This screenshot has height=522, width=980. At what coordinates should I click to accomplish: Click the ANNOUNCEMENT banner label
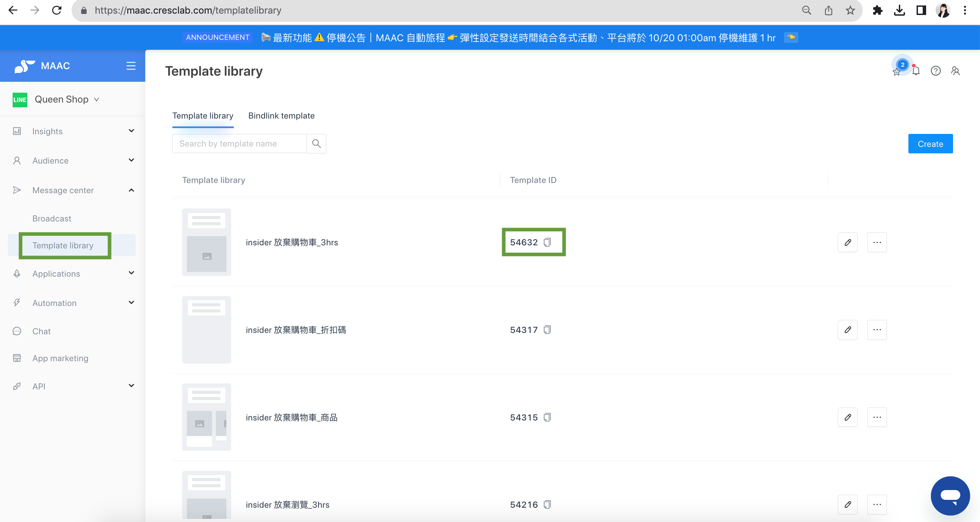(218, 37)
